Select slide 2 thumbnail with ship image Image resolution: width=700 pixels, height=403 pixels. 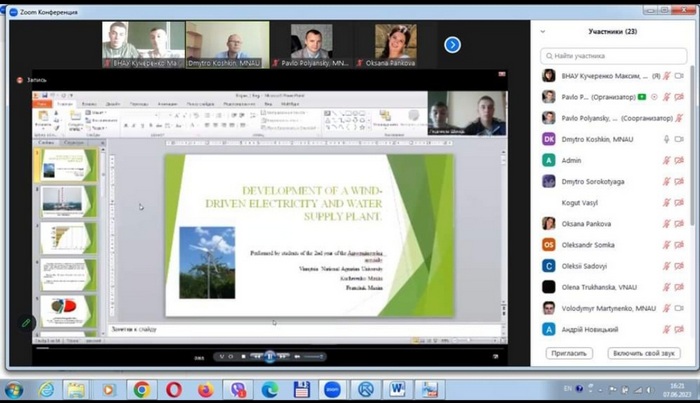pyautogui.click(x=68, y=202)
